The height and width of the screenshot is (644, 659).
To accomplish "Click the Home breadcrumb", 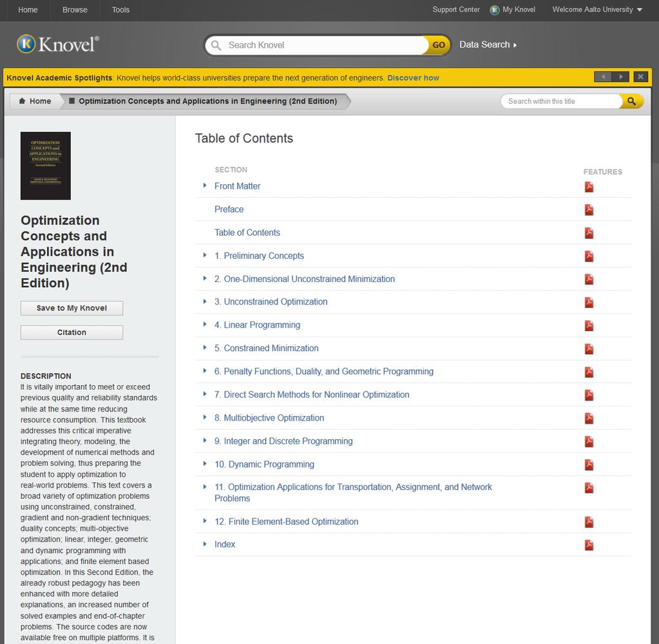I will [35, 101].
